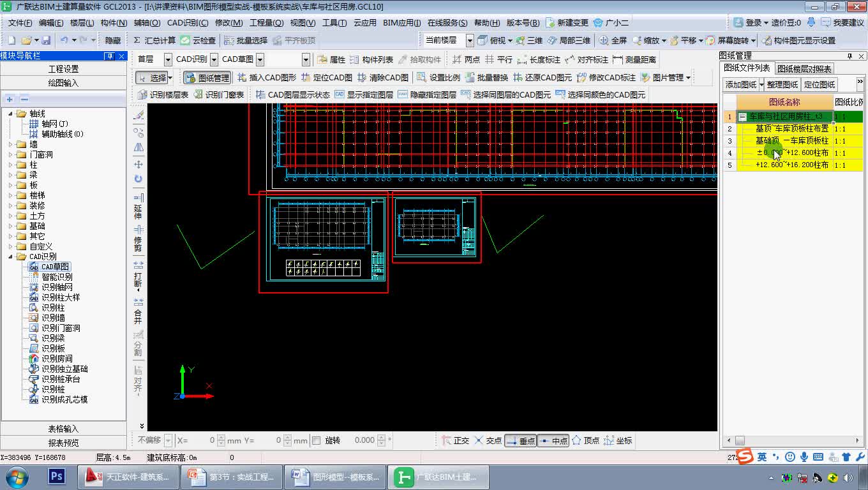868x490 pixels.
Task: Select 两点 two-point axis tool
Action: (466, 59)
